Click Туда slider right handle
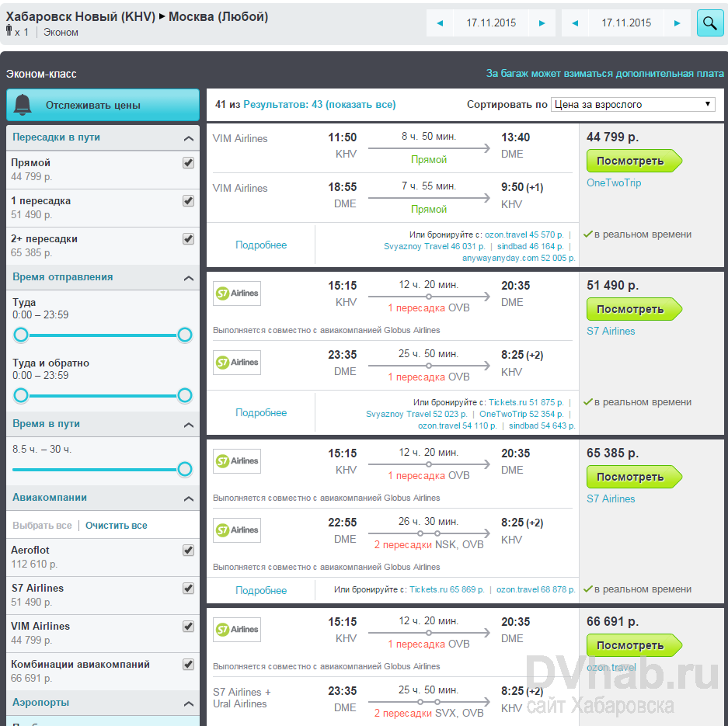 pos(185,335)
